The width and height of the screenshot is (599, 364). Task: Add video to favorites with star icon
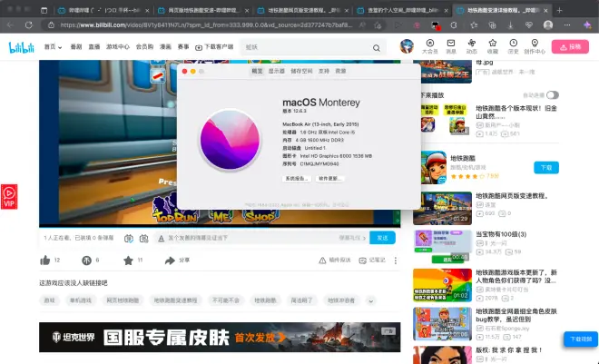coord(127,260)
